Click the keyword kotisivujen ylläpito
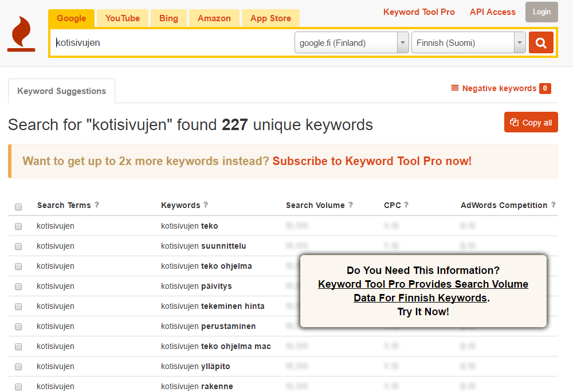Image resolution: width=573 pixels, height=392 pixels. tap(195, 366)
